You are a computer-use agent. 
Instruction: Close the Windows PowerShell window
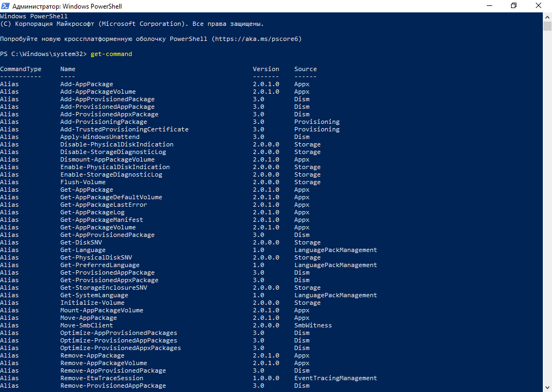coord(539,5)
